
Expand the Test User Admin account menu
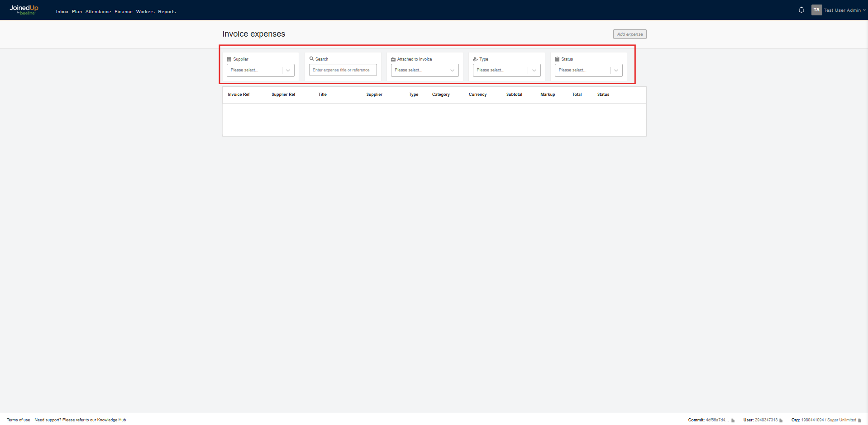839,9
